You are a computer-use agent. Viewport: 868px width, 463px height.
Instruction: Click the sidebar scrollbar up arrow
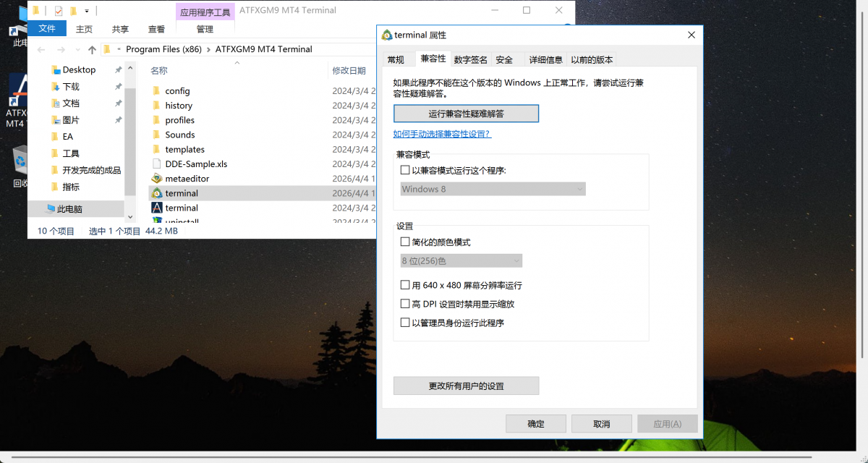[130, 67]
